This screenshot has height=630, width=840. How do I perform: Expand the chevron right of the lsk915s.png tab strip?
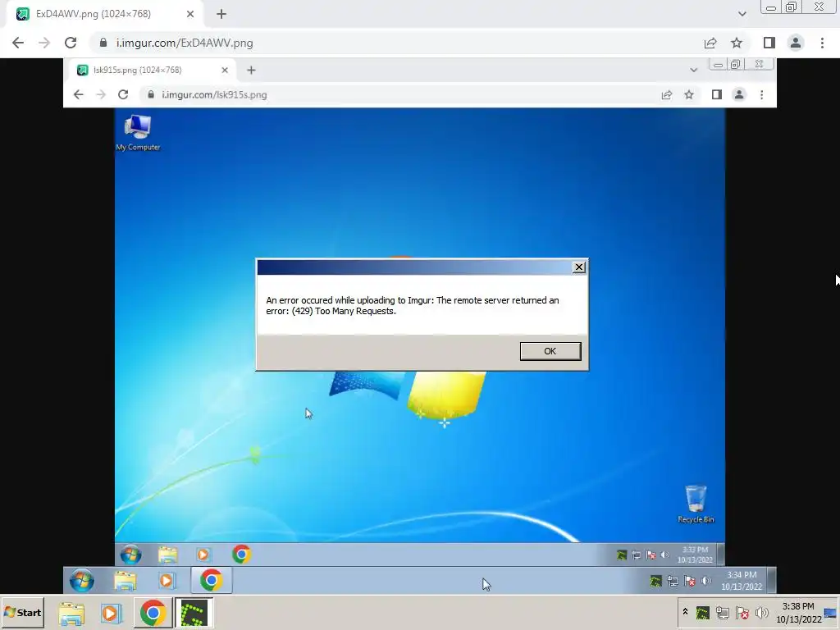pyautogui.click(x=694, y=71)
